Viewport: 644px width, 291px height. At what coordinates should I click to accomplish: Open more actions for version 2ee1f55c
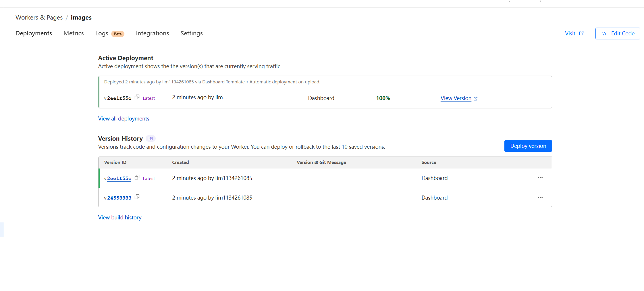tap(540, 178)
